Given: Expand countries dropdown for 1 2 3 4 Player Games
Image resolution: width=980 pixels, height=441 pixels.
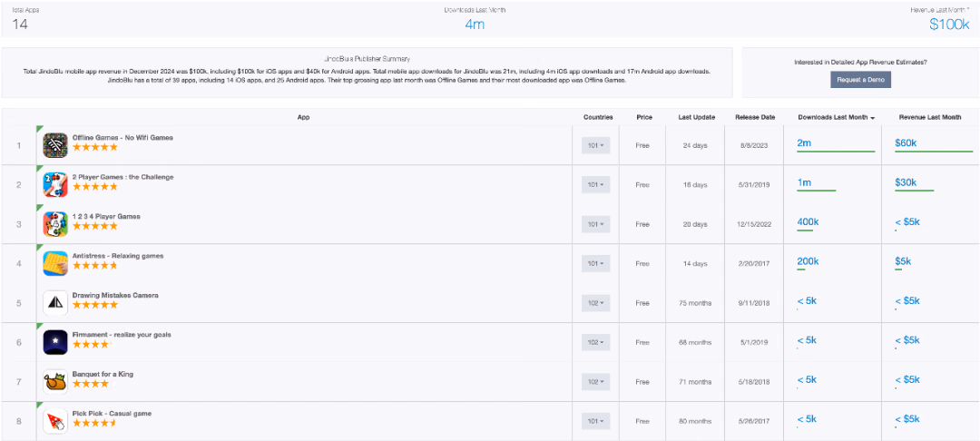Looking at the screenshot, I should pos(595,224).
